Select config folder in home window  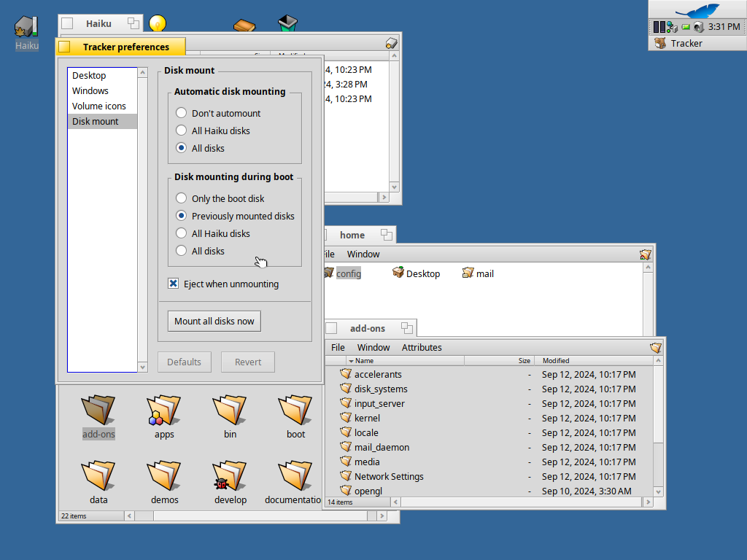343,273
